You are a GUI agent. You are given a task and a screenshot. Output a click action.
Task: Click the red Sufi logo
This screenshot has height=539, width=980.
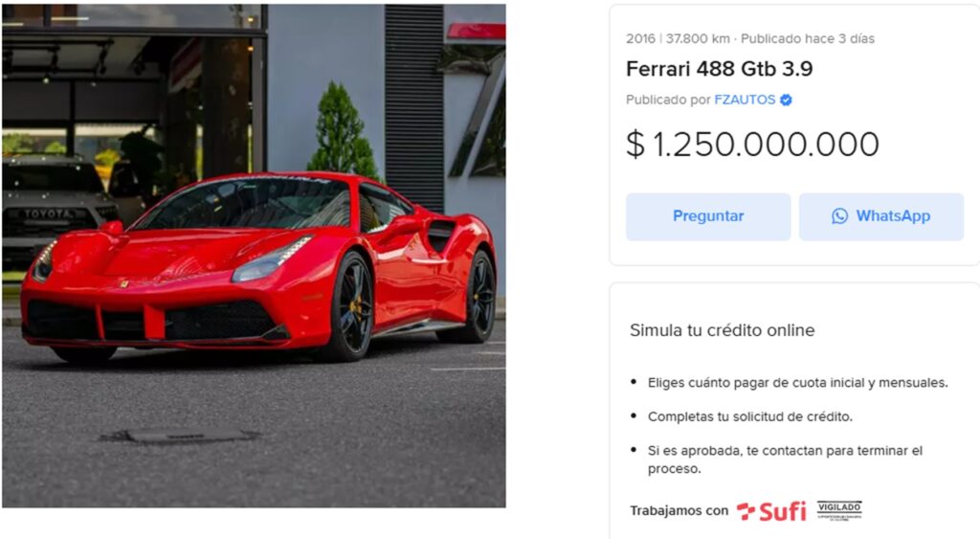point(771,511)
